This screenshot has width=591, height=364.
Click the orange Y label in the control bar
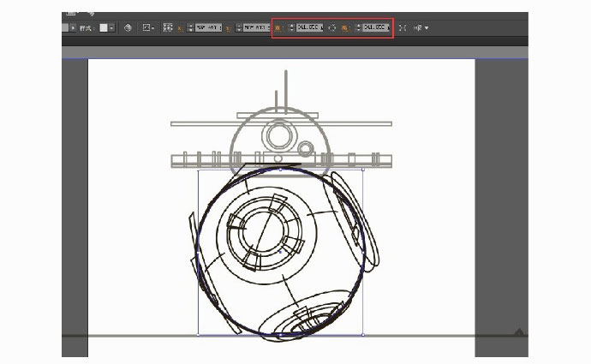[229, 28]
